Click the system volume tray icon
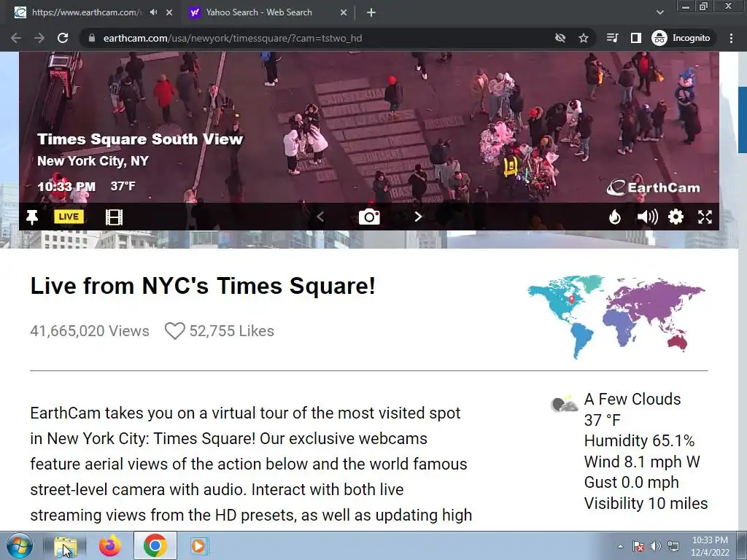747x560 pixels. pyautogui.click(x=656, y=546)
